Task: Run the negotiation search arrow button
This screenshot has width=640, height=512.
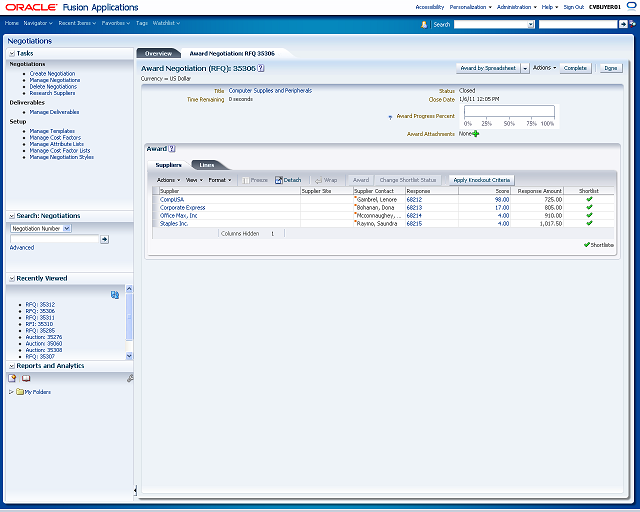Action: [x=104, y=239]
